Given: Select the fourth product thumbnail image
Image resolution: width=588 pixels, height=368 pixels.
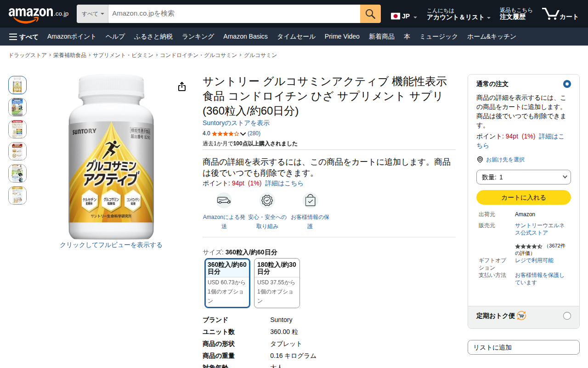Looking at the screenshot, I should click(x=17, y=151).
